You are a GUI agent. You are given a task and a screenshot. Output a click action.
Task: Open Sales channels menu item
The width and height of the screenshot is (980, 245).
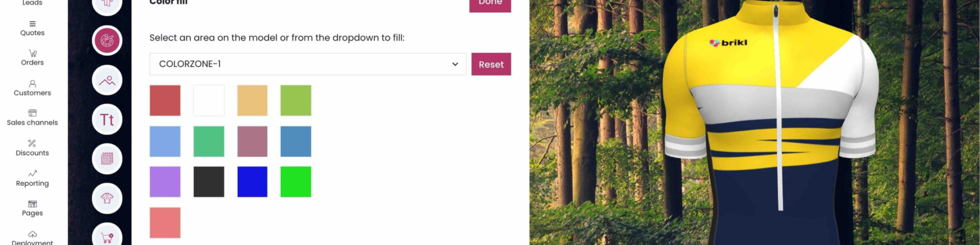click(32, 118)
